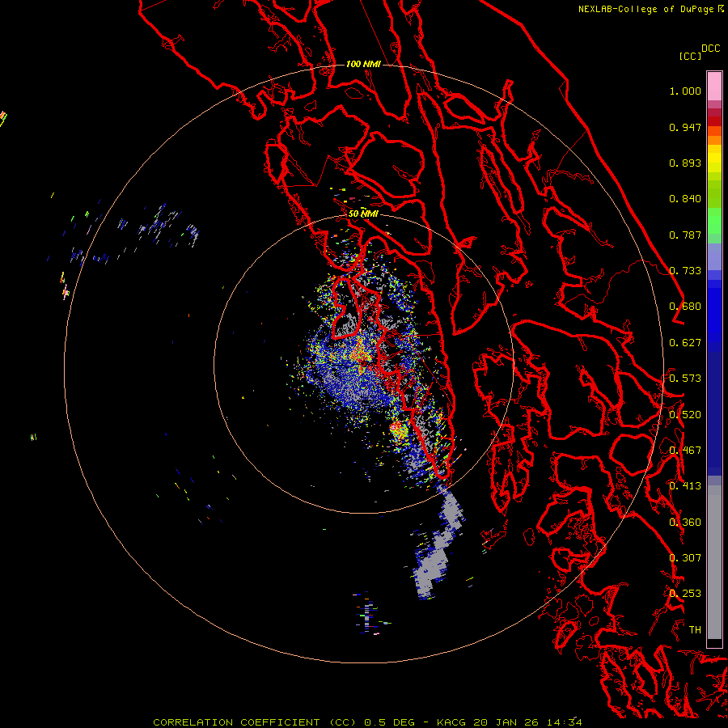Click the TH threshold legend label

(695, 630)
